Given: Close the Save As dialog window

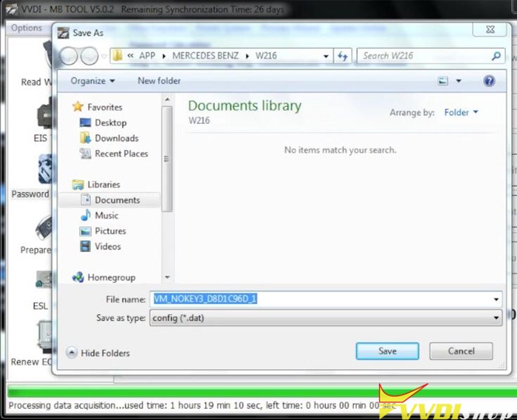Looking at the screenshot, I should coord(490,30).
